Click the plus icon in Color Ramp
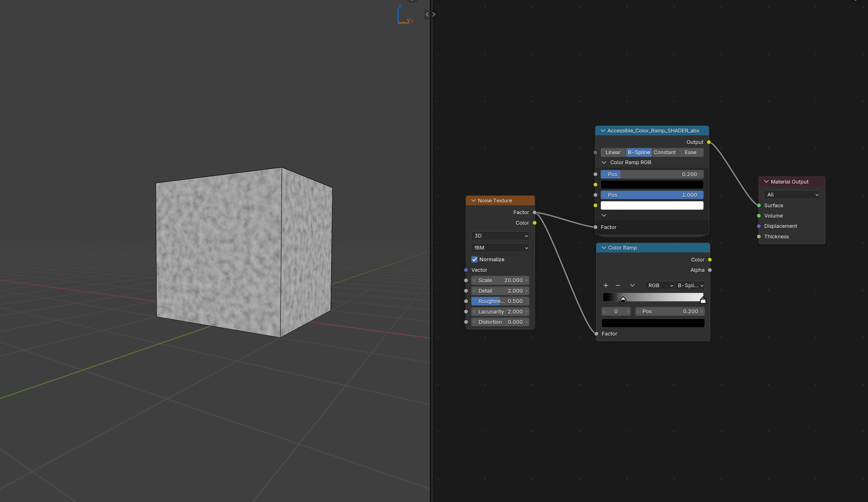Viewport: 868px width, 502px height. (605, 286)
